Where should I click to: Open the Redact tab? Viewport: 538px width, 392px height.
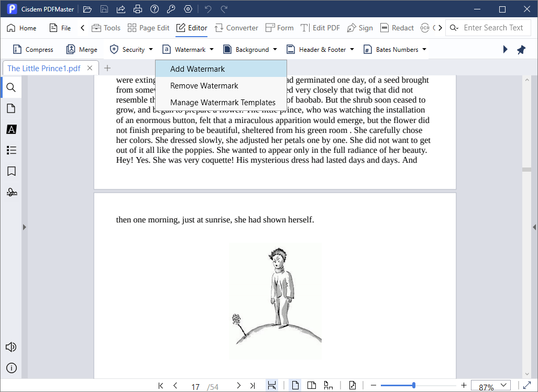click(x=397, y=28)
